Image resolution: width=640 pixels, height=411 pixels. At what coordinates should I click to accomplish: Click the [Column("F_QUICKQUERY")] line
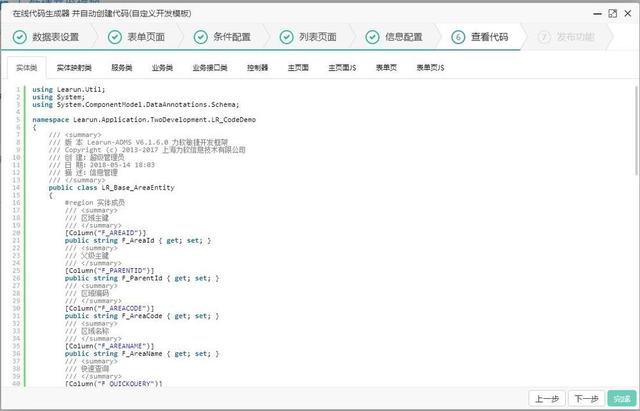coord(113,384)
